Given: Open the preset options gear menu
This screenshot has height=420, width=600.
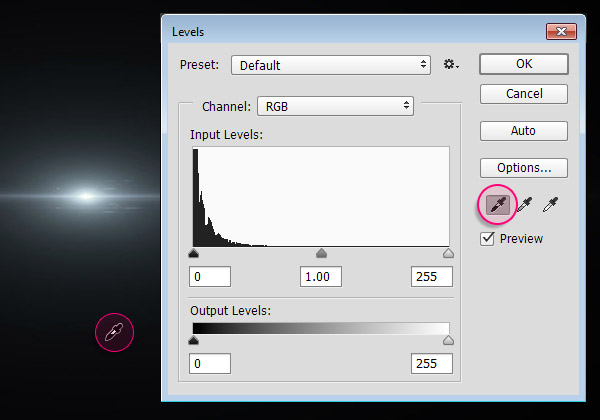Looking at the screenshot, I should 451,65.
